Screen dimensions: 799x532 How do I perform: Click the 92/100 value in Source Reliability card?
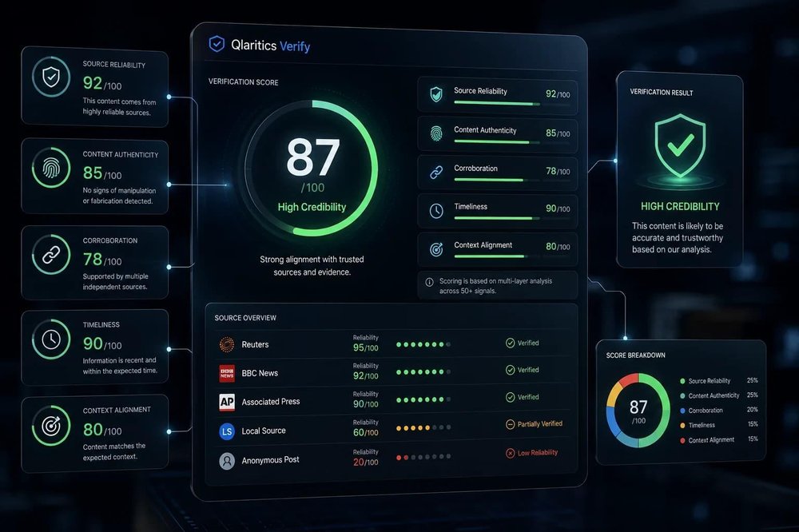point(102,83)
